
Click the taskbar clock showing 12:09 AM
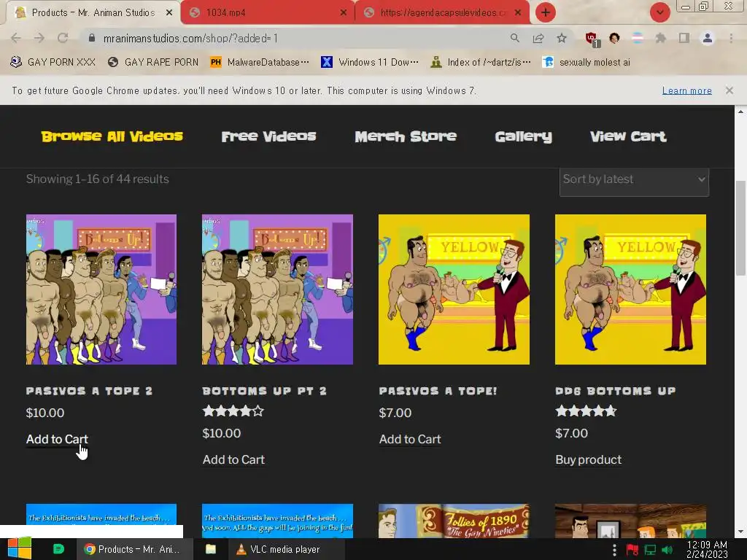[x=707, y=550]
